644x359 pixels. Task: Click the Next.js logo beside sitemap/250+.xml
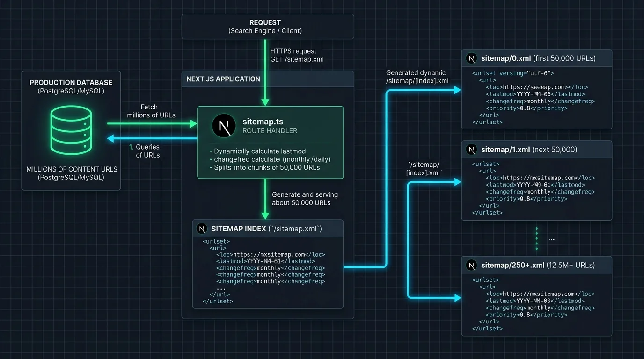471,265
